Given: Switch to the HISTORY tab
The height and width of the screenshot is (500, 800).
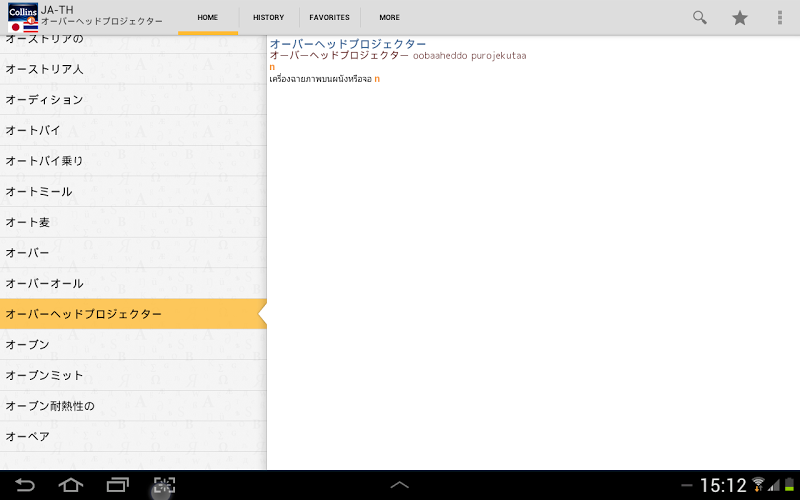Looking at the screenshot, I should (x=268, y=18).
